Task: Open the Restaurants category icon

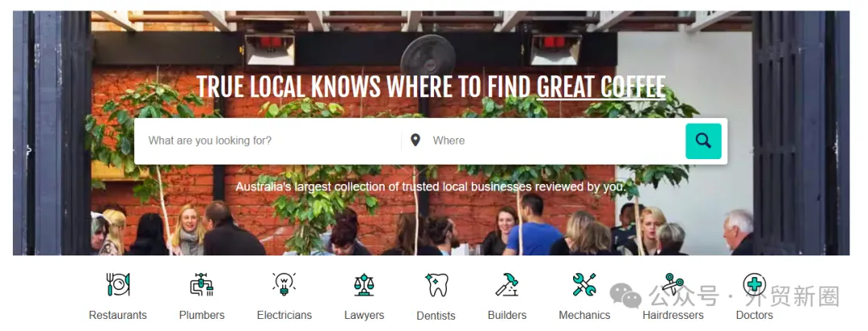Action: pyautogui.click(x=118, y=284)
